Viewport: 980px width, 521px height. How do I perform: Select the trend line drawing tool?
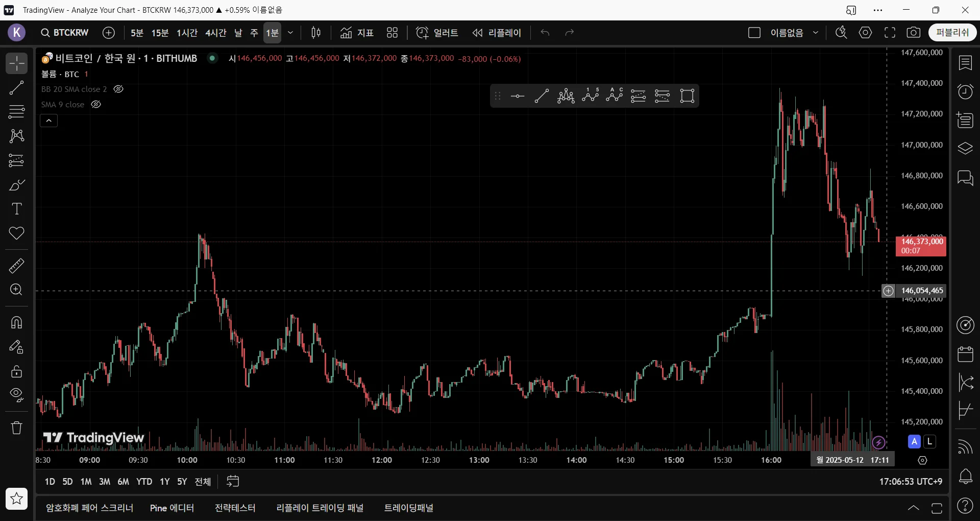click(17, 88)
